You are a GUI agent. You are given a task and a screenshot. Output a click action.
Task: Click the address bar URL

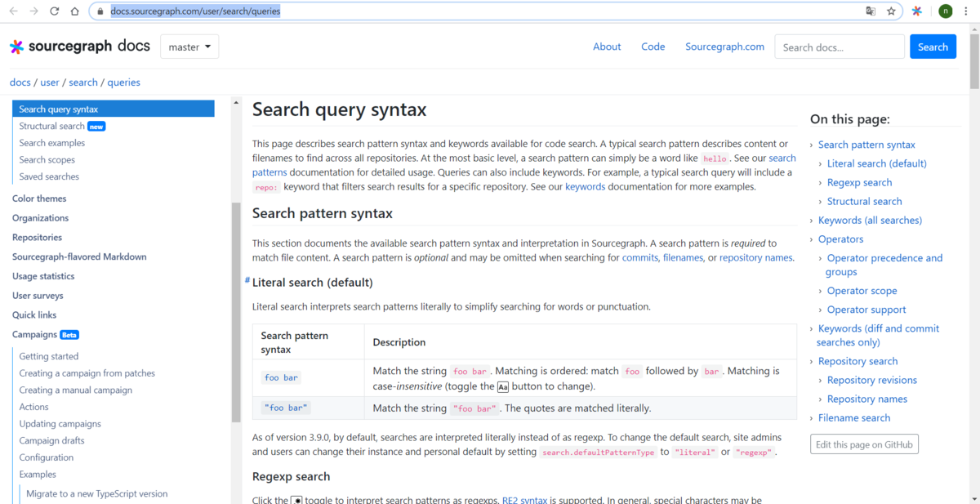click(196, 11)
